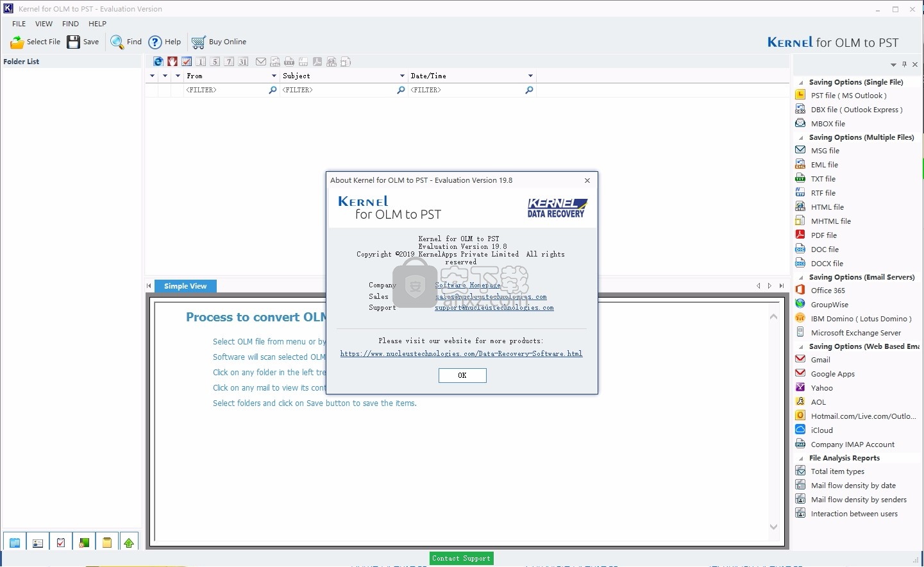Click the 31-day calendar view icon

[243, 62]
